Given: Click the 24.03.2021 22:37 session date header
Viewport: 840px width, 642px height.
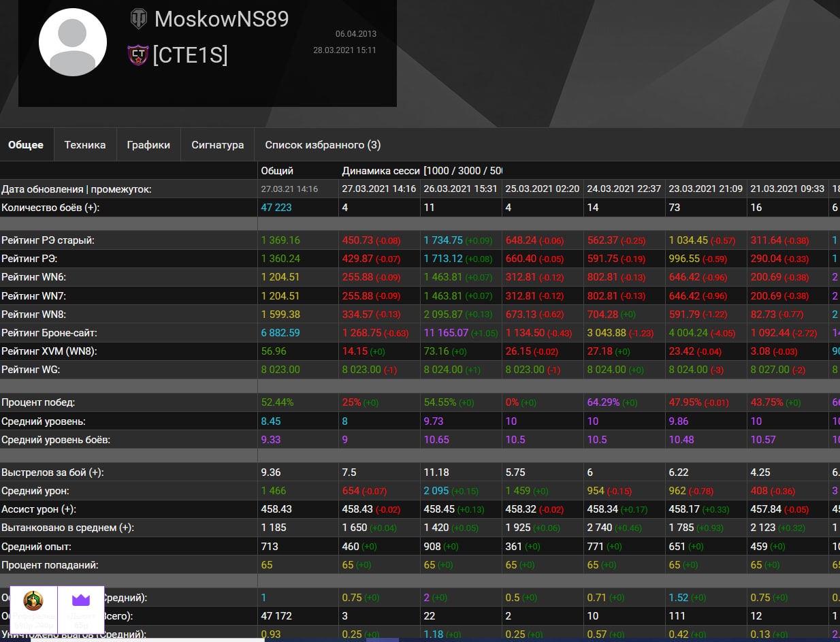Looking at the screenshot, I should [624, 189].
